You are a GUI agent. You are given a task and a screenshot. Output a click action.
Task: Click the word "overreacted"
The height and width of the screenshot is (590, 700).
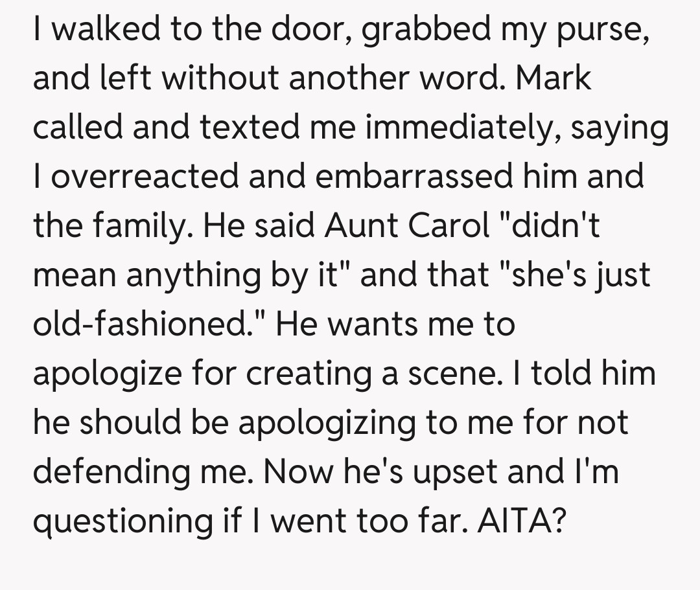(x=143, y=176)
